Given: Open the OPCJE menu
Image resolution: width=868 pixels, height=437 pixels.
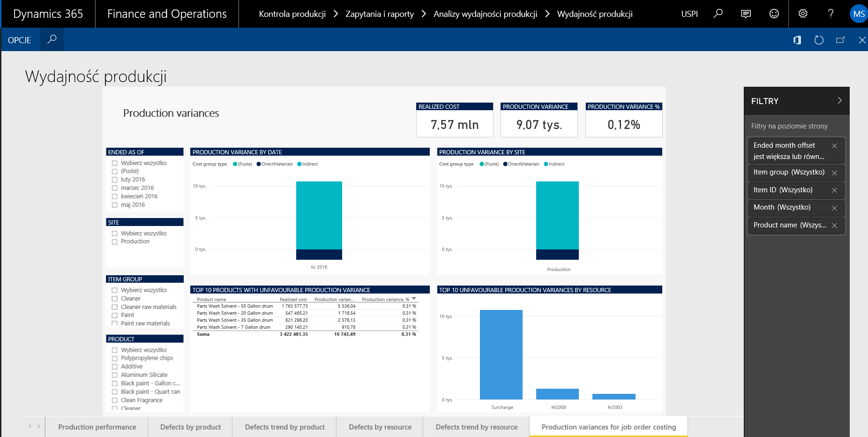Looking at the screenshot, I should coord(19,40).
